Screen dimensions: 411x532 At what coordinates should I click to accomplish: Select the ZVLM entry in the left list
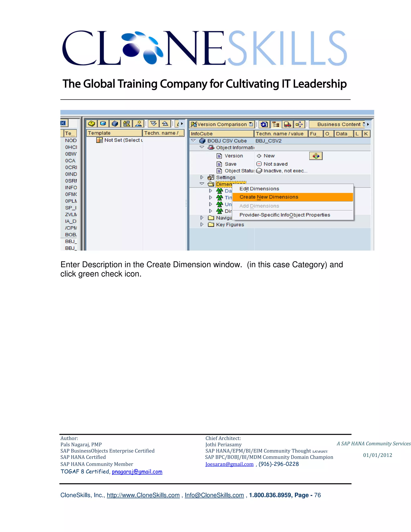71,214
